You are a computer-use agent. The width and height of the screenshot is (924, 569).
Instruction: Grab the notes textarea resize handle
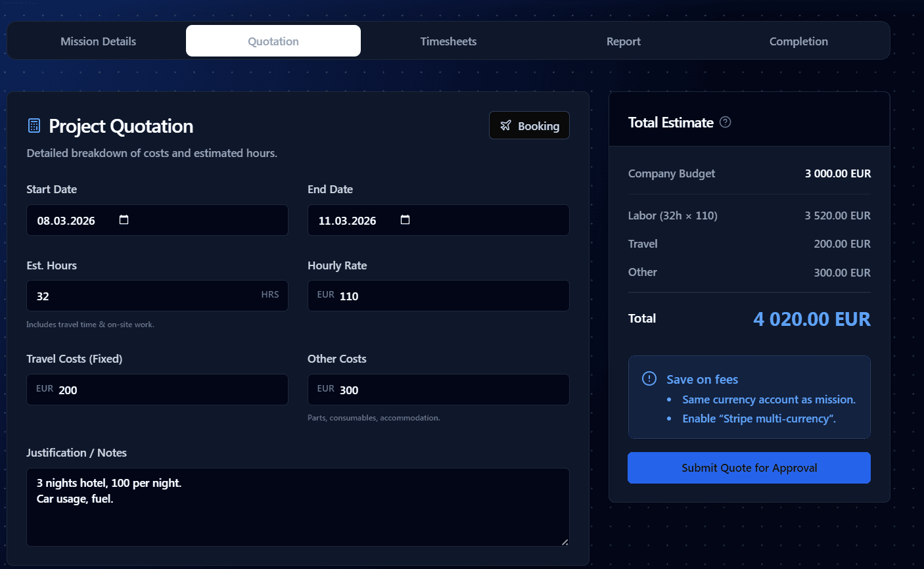565,541
